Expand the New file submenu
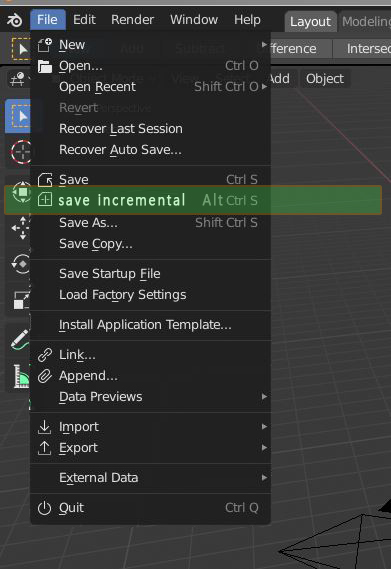 click(x=150, y=45)
